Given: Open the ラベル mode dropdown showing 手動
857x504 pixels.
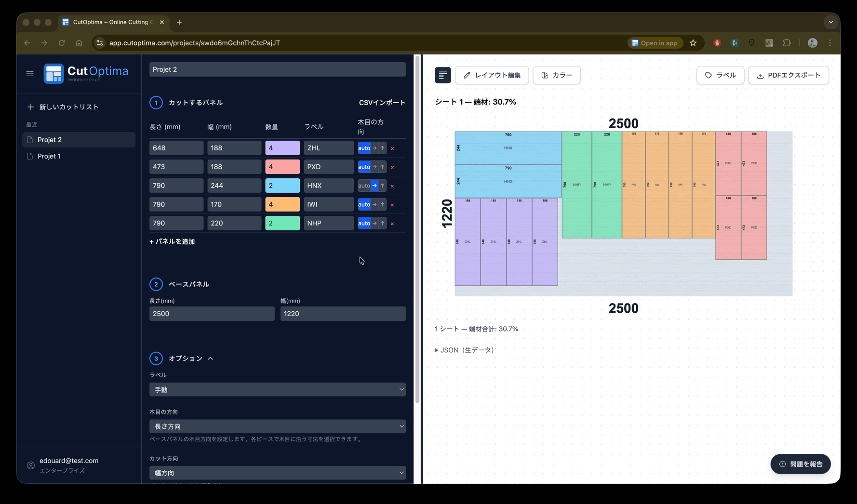Looking at the screenshot, I should (277, 389).
